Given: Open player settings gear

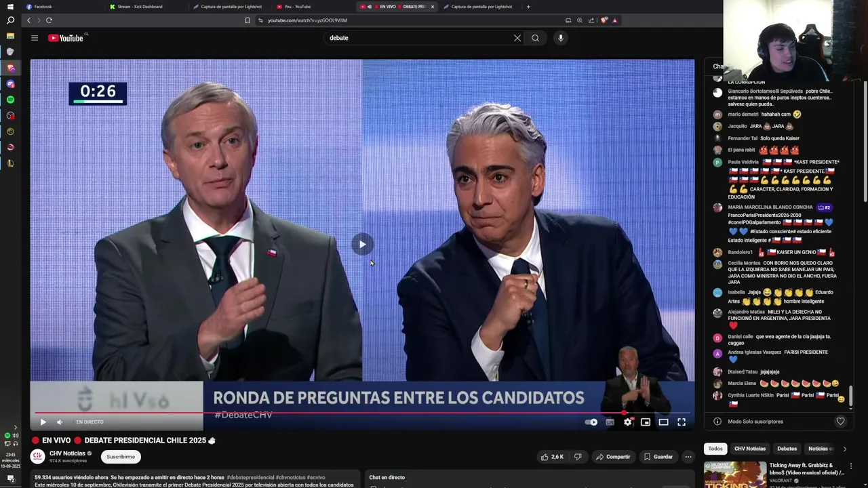Looking at the screenshot, I should point(628,422).
